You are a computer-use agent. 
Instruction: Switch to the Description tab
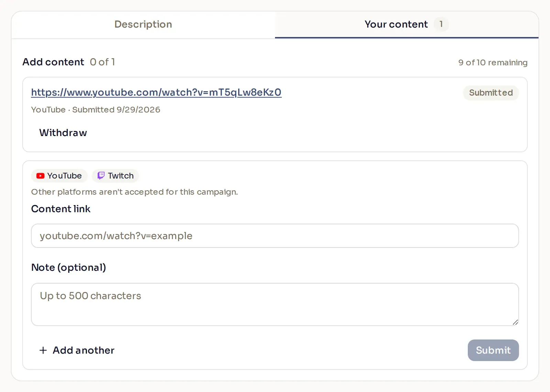click(143, 24)
